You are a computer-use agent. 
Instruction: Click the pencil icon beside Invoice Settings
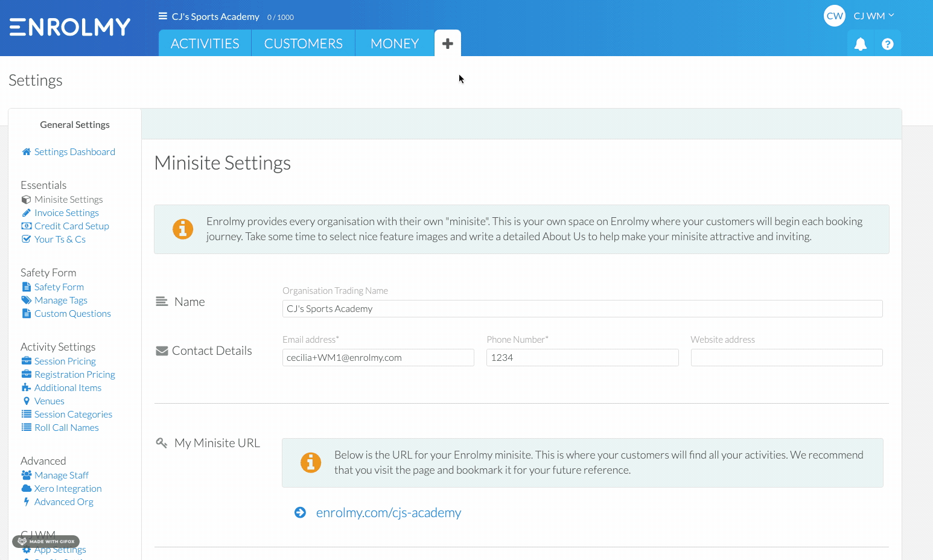(x=26, y=213)
